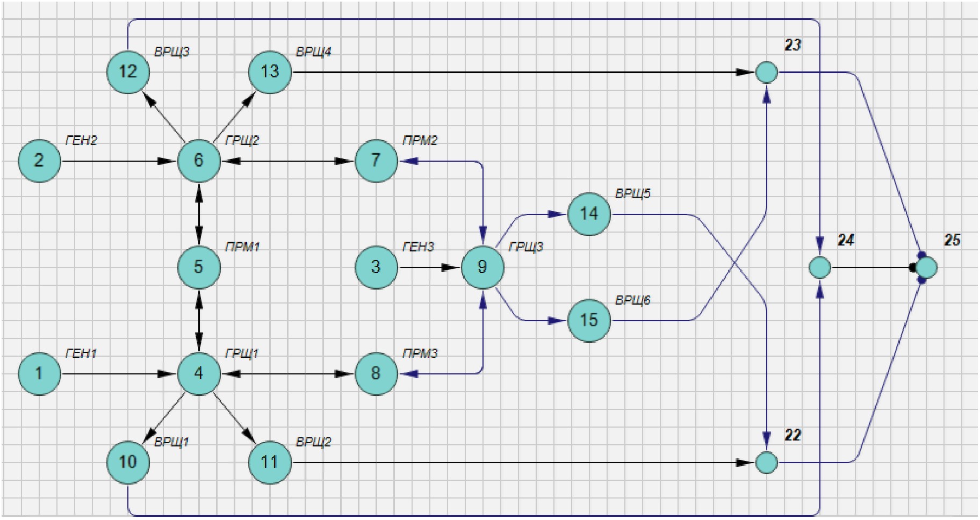Select node 9 labeled ГРЩ3
Image resolution: width=980 pixels, height=520 pixels.
tap(482, 267)
